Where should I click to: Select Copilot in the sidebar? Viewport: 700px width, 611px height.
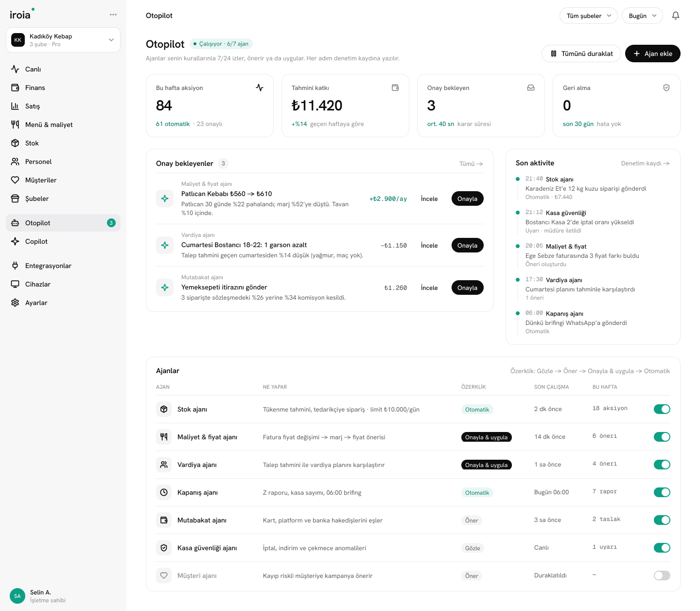pos(63,241)
